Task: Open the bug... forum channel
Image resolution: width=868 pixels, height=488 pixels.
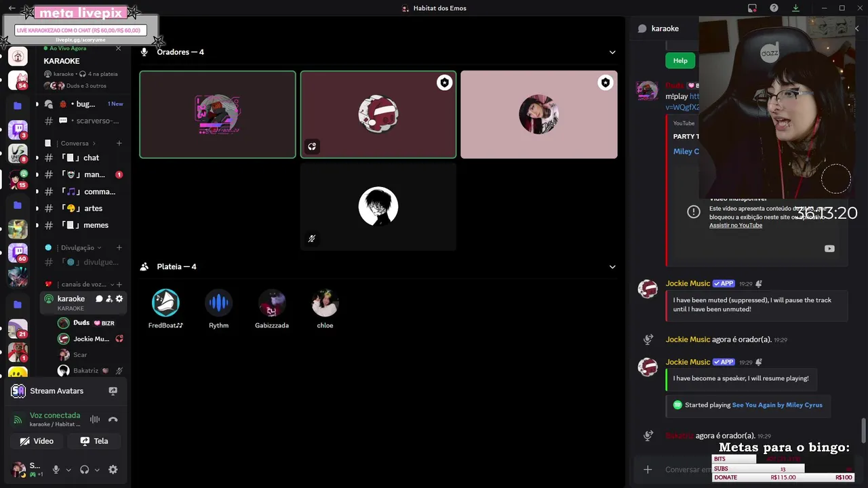Action: (x=83, y=104)
